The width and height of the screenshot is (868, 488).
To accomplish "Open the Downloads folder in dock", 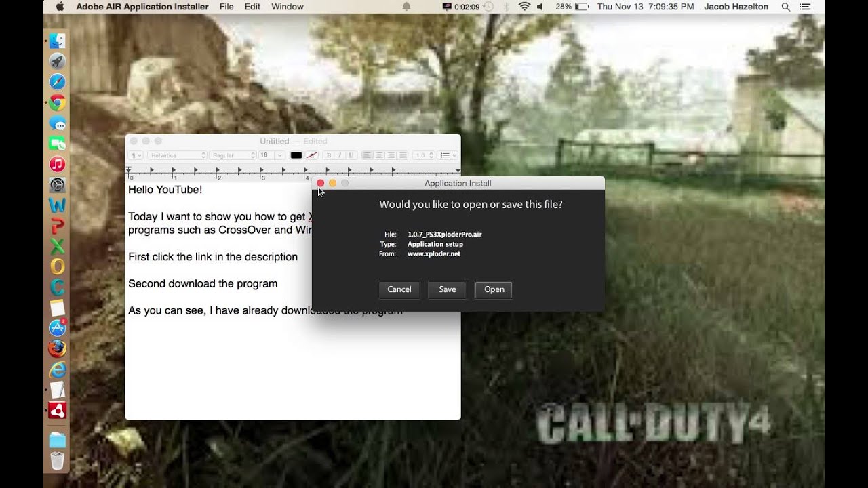I will point(58,440).
